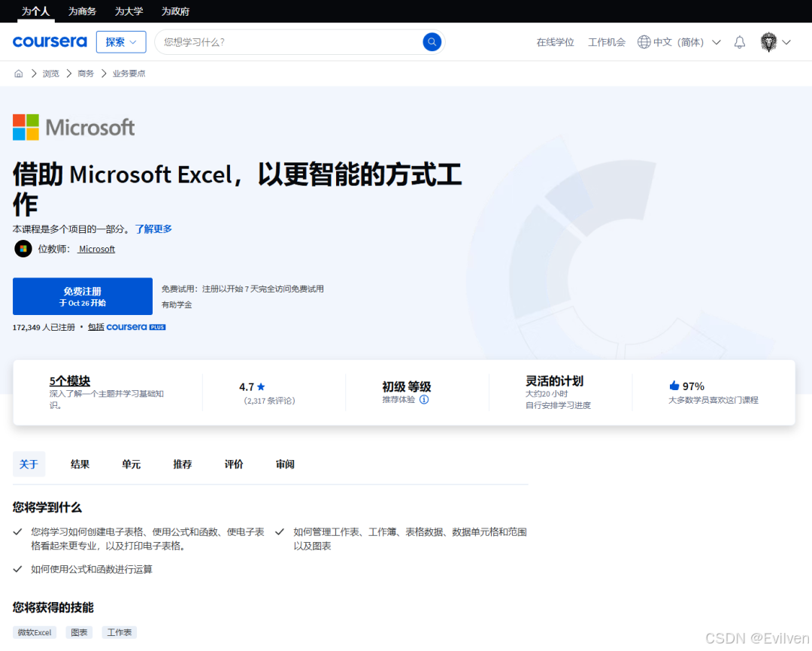Click the 浏览 breadcrumb
This screenshot has width=812, height=651.
51,74
